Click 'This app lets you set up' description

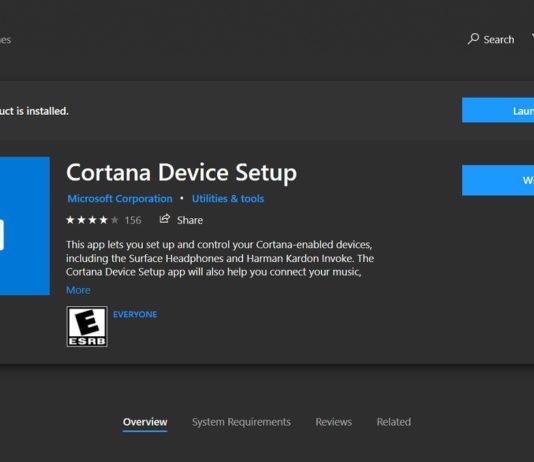click(x=220, y=258)
